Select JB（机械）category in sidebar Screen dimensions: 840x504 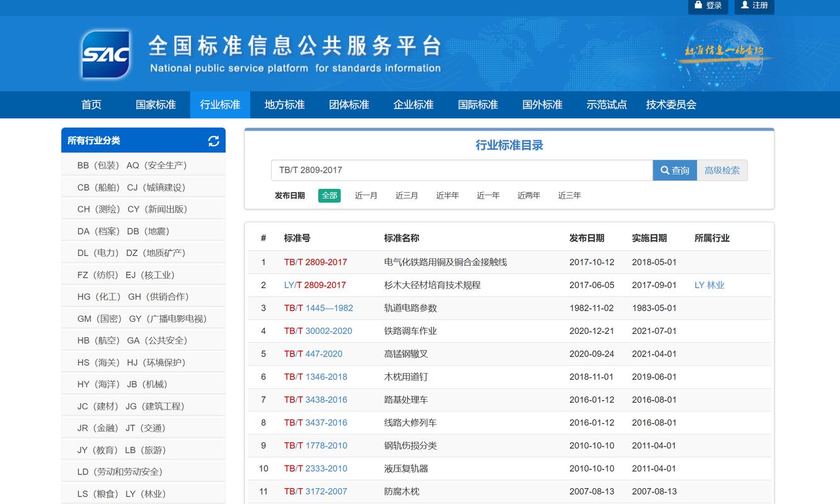click(147, 384)
